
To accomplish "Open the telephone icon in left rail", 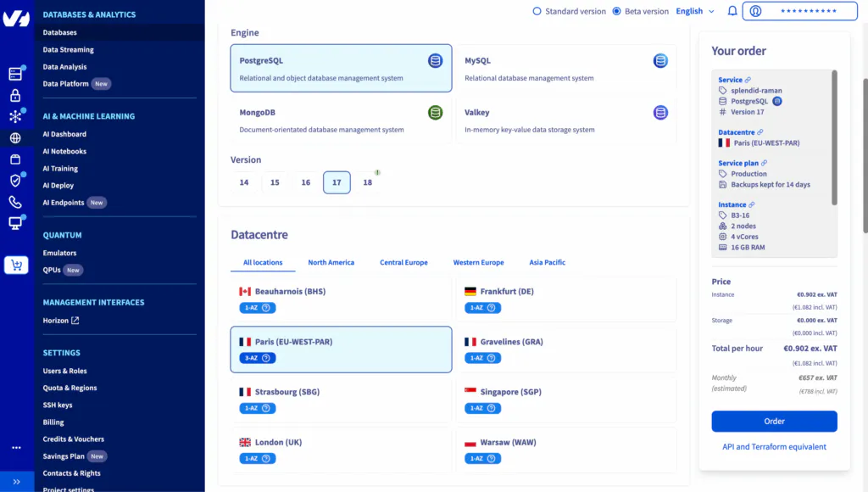I will coord(15,202).
